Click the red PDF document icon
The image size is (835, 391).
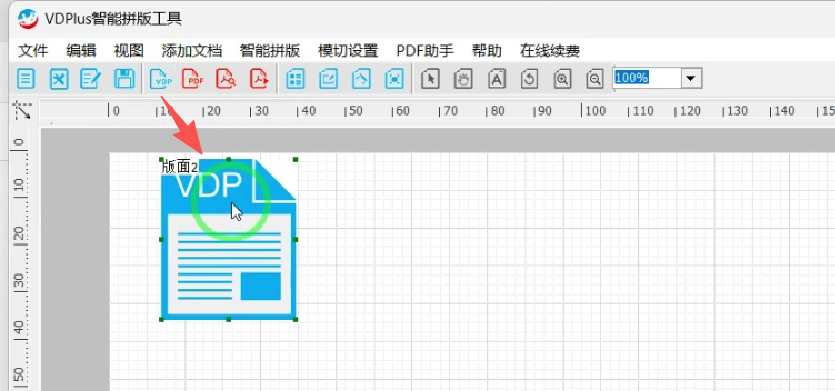pos(193,79)
